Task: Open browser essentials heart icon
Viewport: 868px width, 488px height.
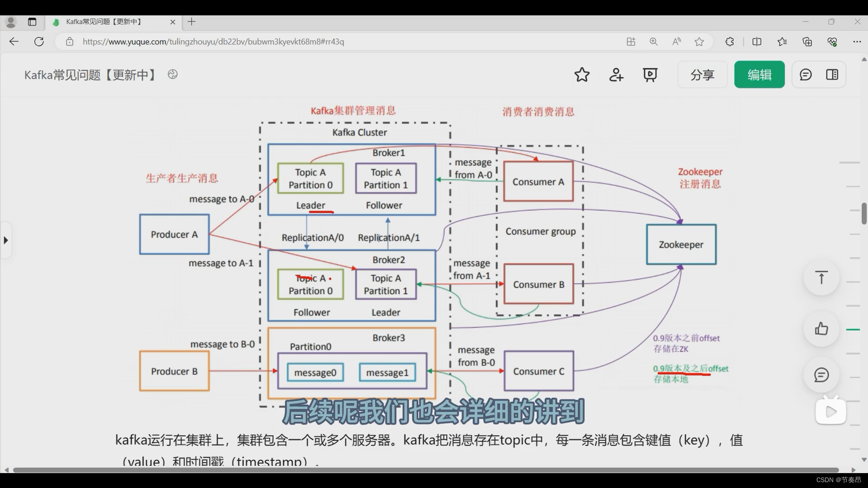Action: click(x=832, y=42)
